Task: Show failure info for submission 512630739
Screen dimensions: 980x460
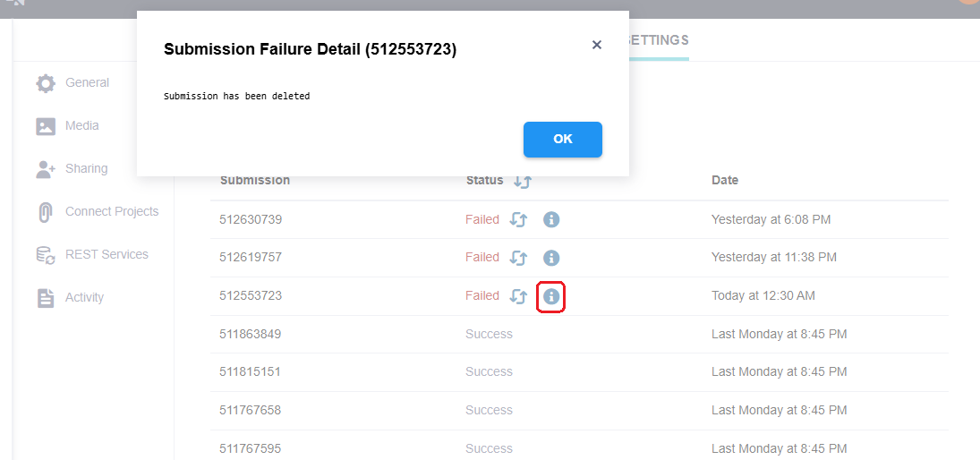Action: 550,219
